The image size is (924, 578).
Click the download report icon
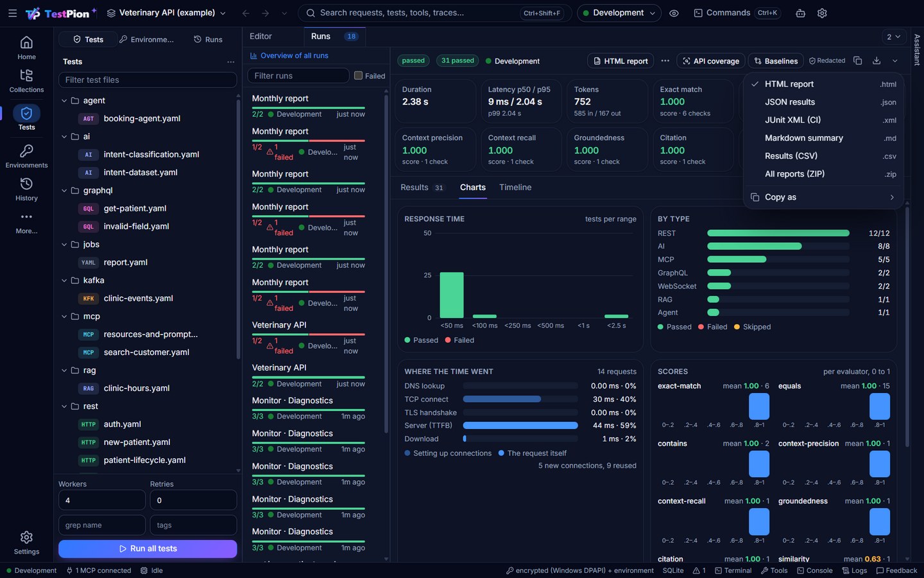click(x=877, y=61)
